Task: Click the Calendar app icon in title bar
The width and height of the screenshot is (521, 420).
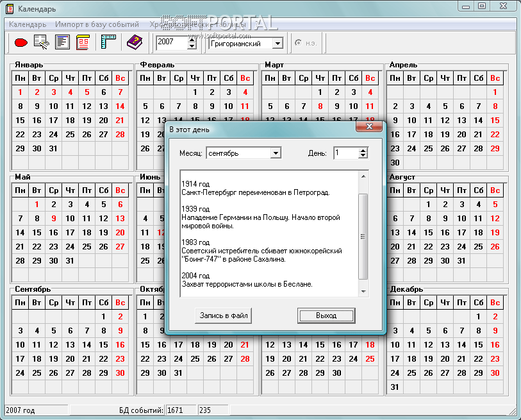Action: point(10,8)
